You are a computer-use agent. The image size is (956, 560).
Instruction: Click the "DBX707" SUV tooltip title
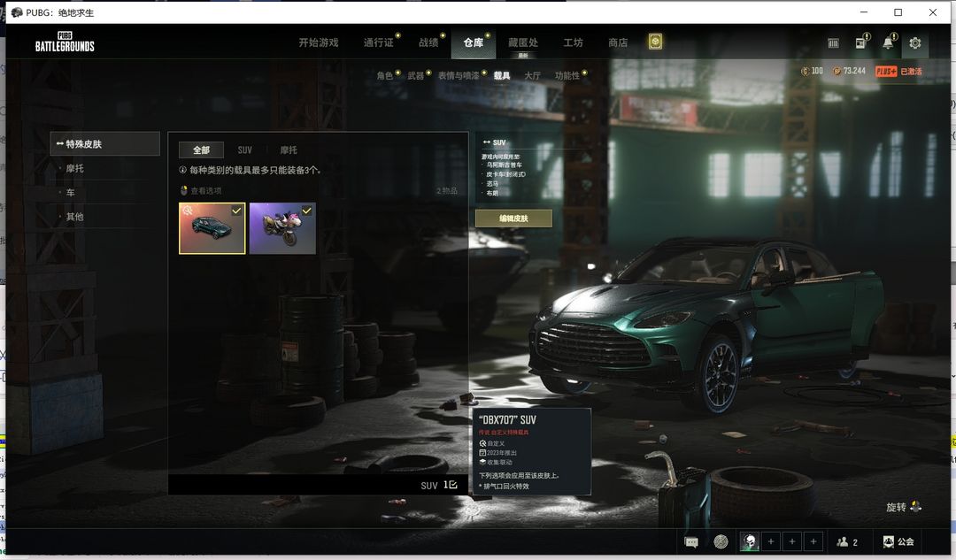[507, 420]
